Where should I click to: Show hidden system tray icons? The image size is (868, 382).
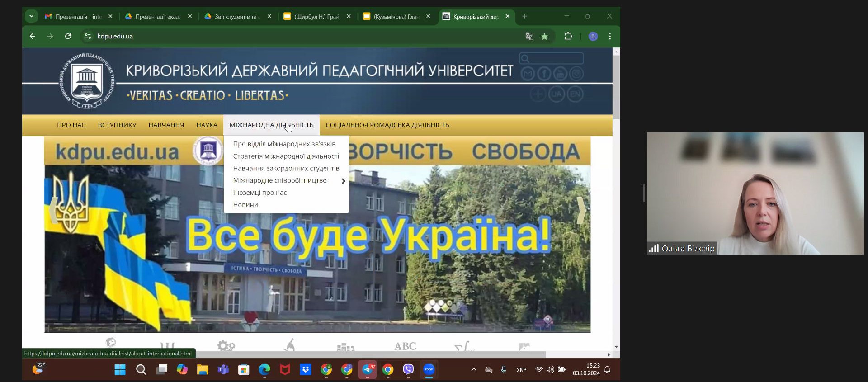tap(474, 370)
